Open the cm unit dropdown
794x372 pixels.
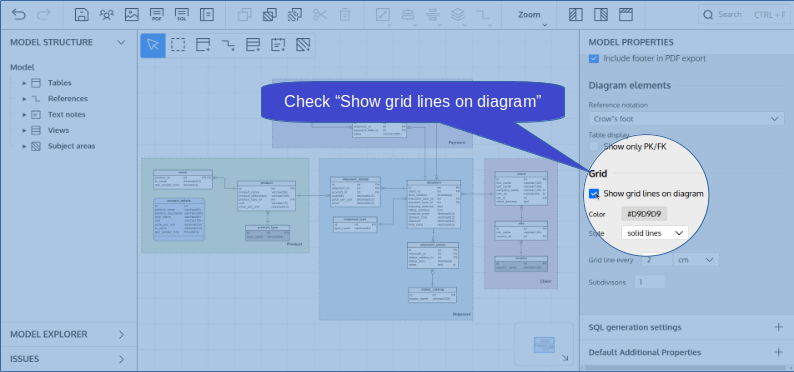pyautogui.click(x=696, y=260)
